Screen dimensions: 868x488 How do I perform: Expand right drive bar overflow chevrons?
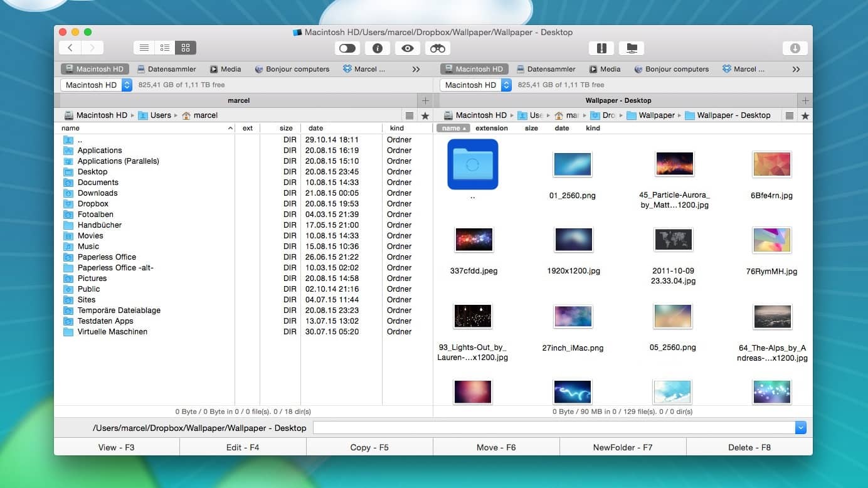(x=796, y=69)
